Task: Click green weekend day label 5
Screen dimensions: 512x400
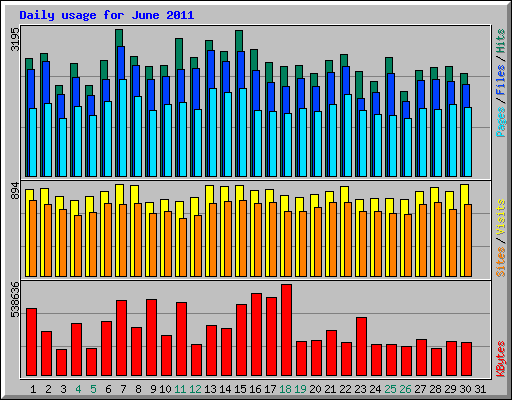Action: tap(93, 389)
